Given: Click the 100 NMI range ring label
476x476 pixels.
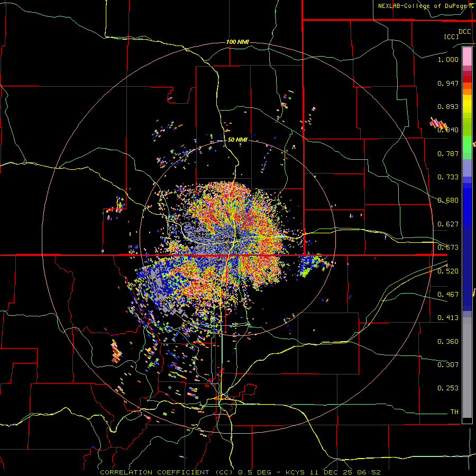Looking at the screenshot, I should [237, 42].
